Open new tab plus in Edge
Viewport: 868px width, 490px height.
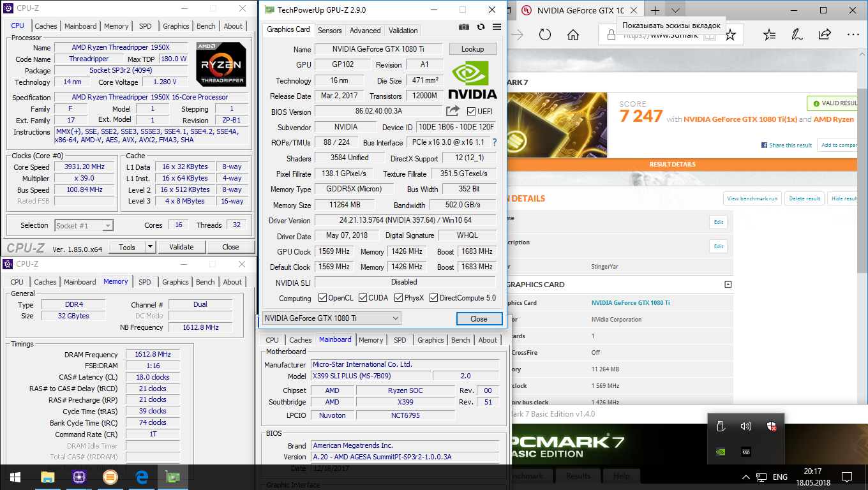[655, 10]
